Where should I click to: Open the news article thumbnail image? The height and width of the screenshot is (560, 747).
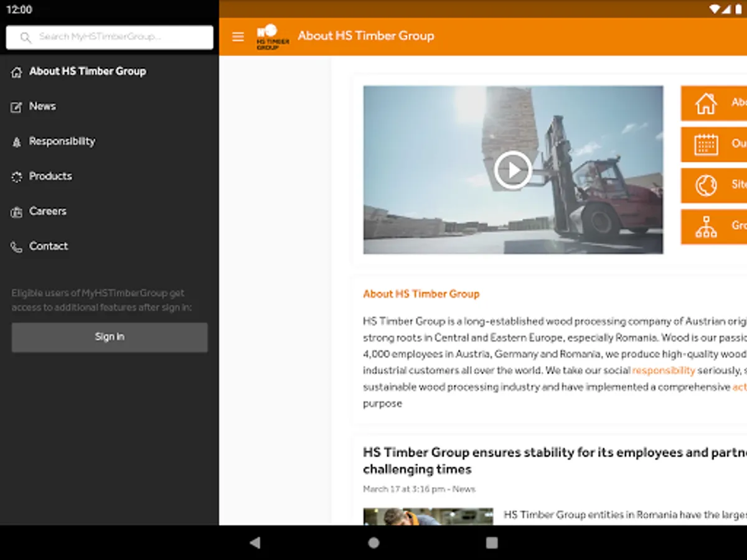coord(428,516)
